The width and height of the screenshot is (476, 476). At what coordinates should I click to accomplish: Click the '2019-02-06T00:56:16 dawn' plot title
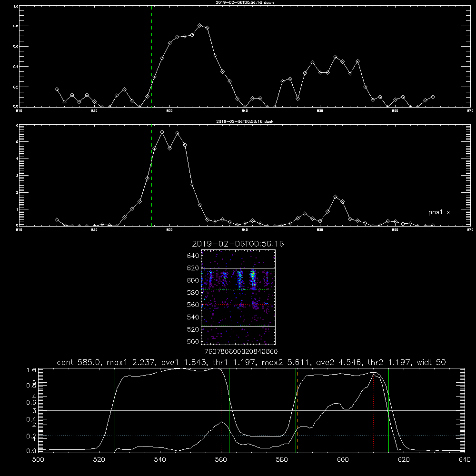(x=245, y=2)
